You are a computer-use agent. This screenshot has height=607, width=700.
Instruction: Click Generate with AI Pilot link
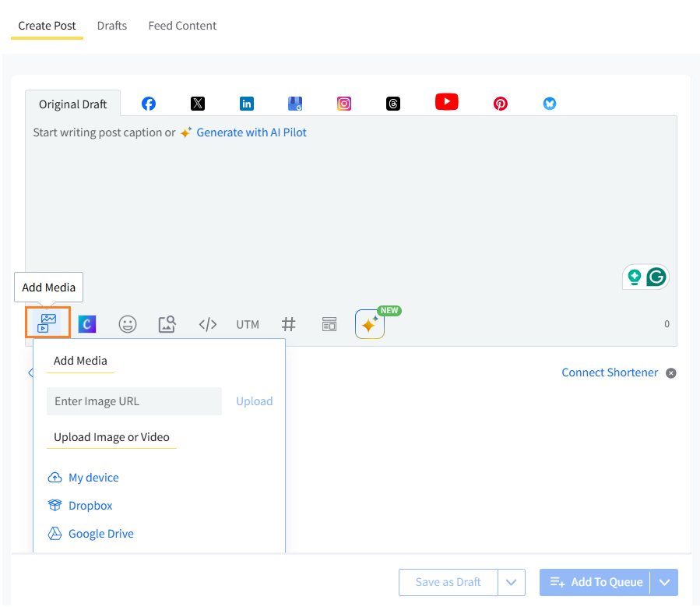(x=251, y=132)
